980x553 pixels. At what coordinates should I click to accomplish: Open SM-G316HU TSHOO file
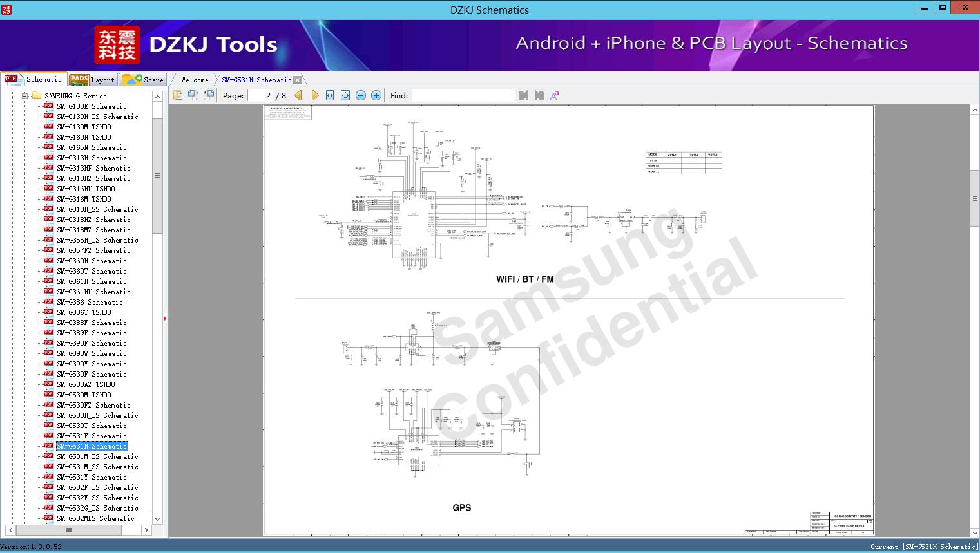point(86,189)
